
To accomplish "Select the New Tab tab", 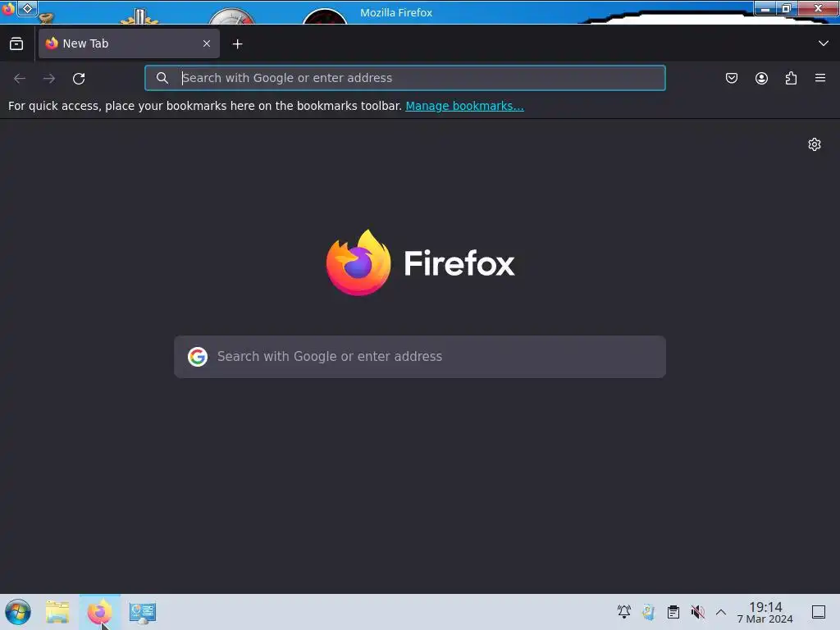I will tap(129, 43).
